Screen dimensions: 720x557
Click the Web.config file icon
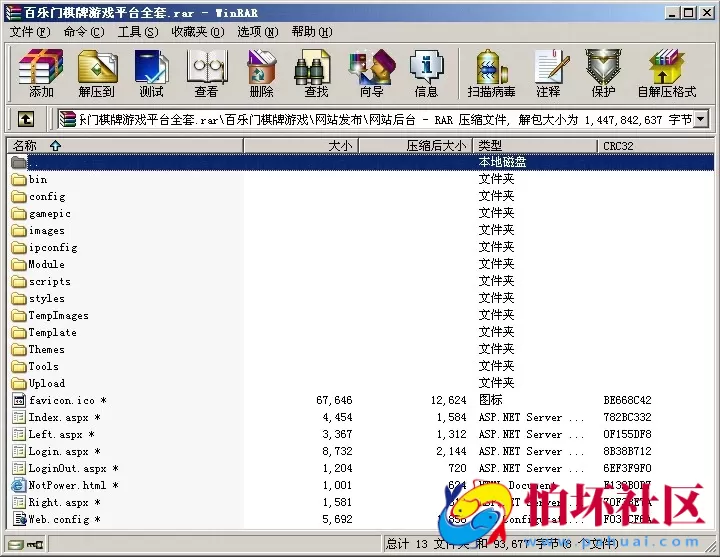tap(19, 519)
